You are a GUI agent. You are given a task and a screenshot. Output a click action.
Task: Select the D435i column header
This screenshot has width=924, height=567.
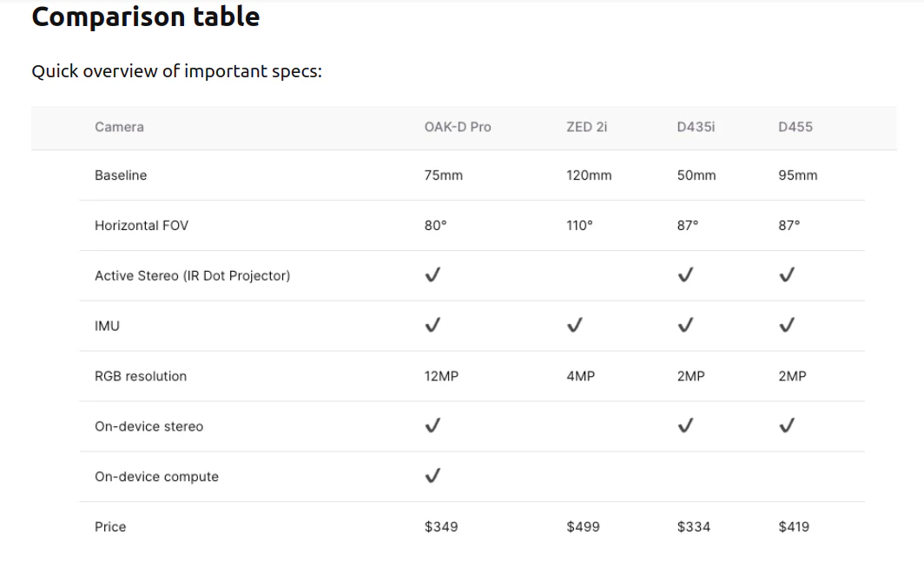[x=696, y=127]
